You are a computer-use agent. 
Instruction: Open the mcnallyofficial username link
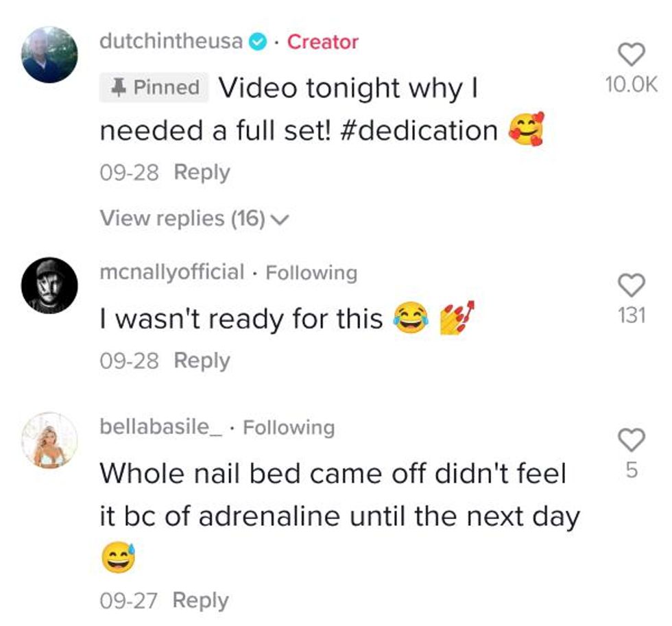(171, 272)
